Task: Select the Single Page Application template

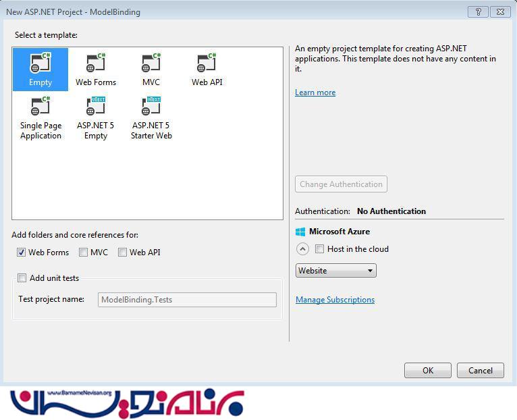Action: pos(40,118)
